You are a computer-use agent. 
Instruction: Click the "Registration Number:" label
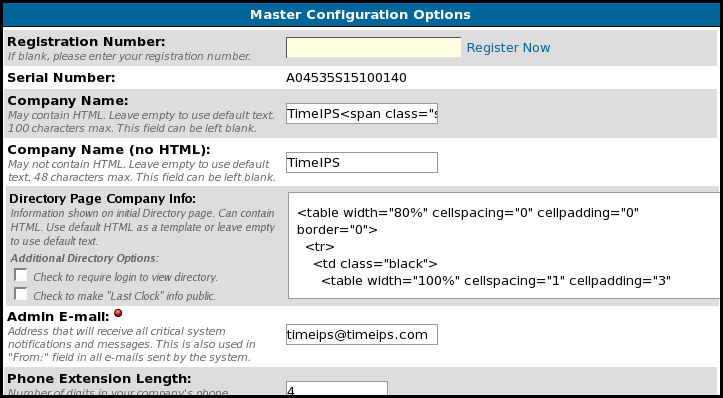[x=86, y=42]
